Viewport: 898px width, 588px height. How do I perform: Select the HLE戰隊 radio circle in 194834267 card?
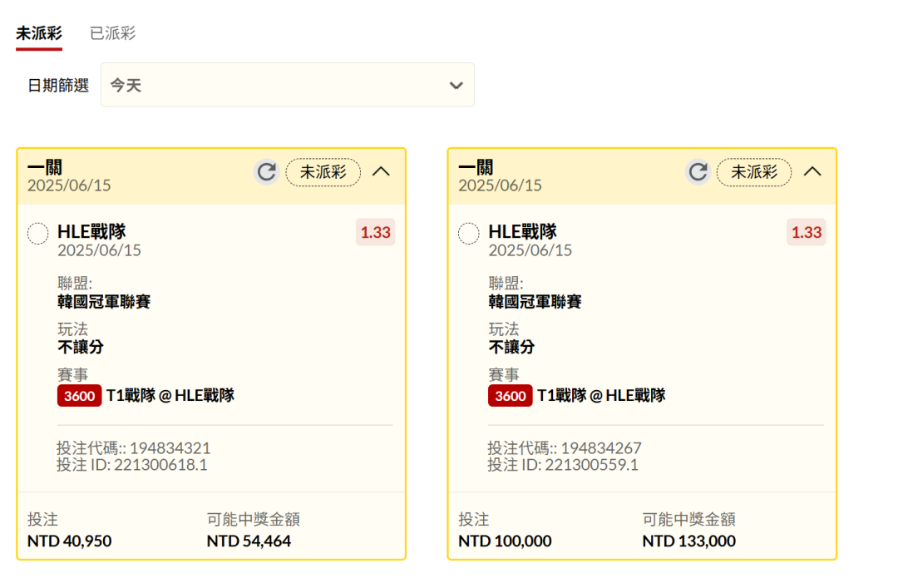[468, 233]
